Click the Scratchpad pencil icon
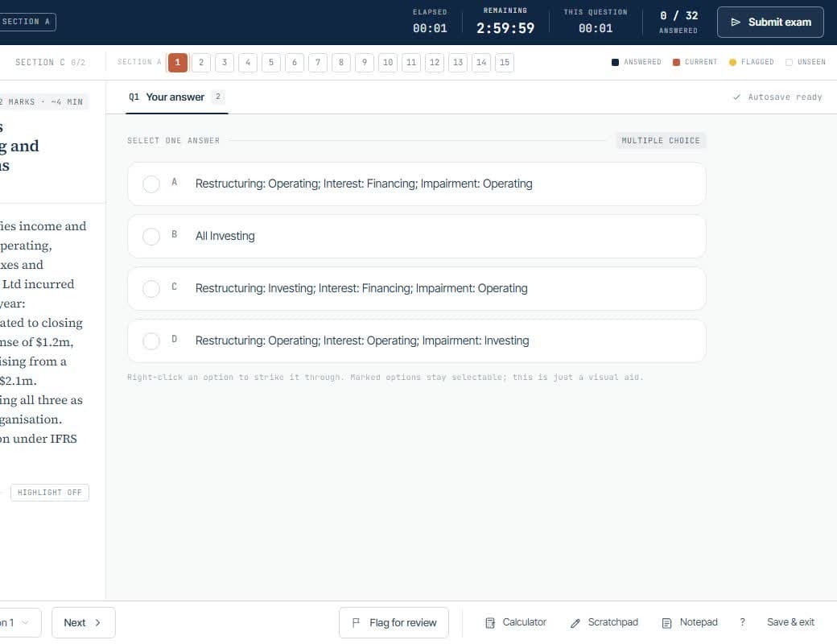 pyautogui.click(x=575, y=622)
